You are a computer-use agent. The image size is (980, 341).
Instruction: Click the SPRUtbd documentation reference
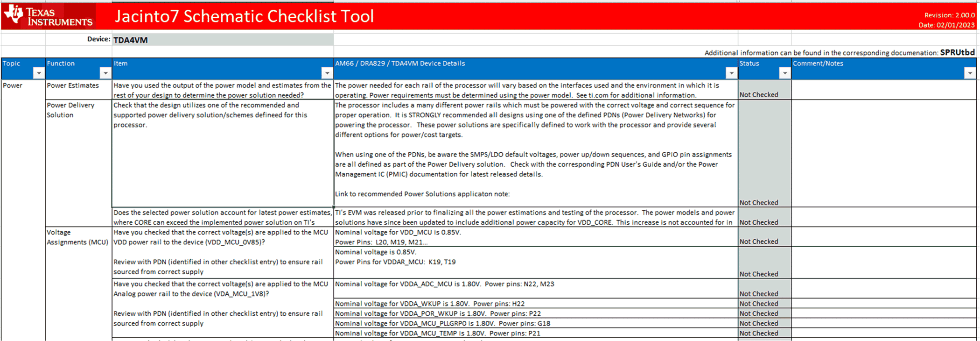pos(957,52)
